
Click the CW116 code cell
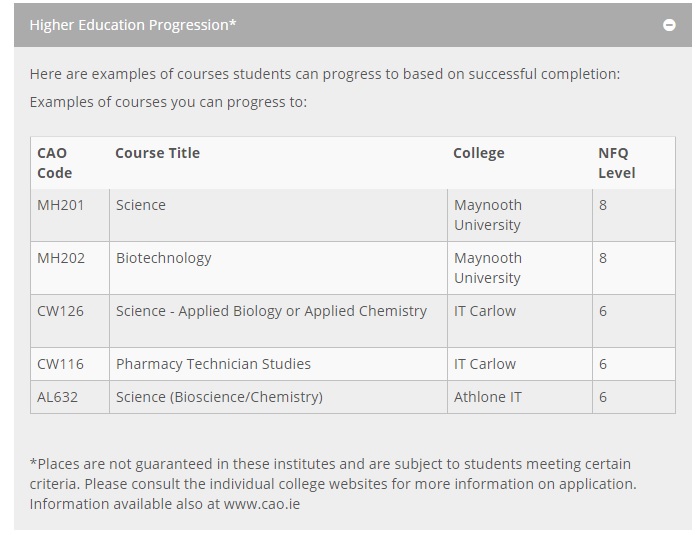(70, 364)
